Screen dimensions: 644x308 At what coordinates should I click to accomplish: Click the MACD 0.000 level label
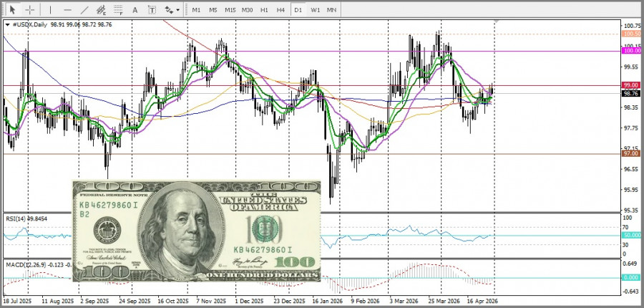point(632,278)
